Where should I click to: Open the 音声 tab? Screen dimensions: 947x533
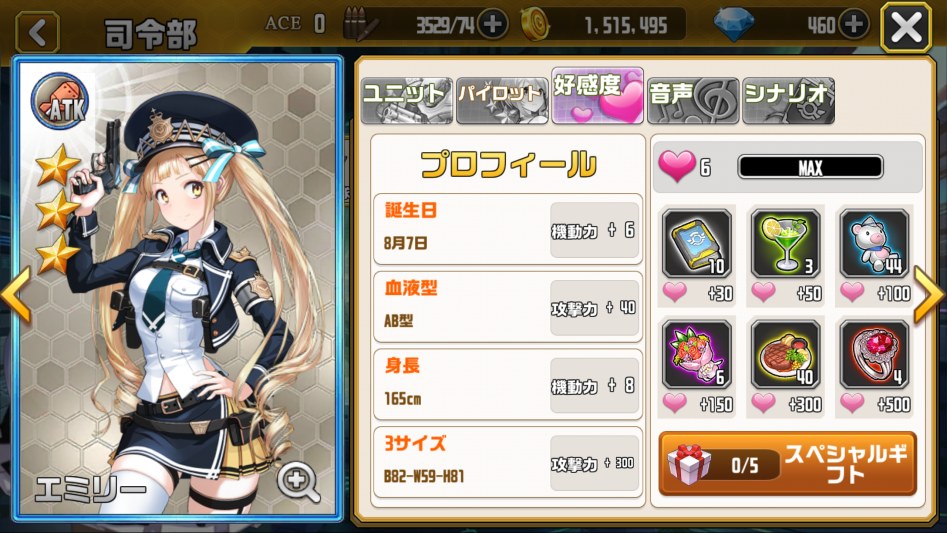click(693, 101)
